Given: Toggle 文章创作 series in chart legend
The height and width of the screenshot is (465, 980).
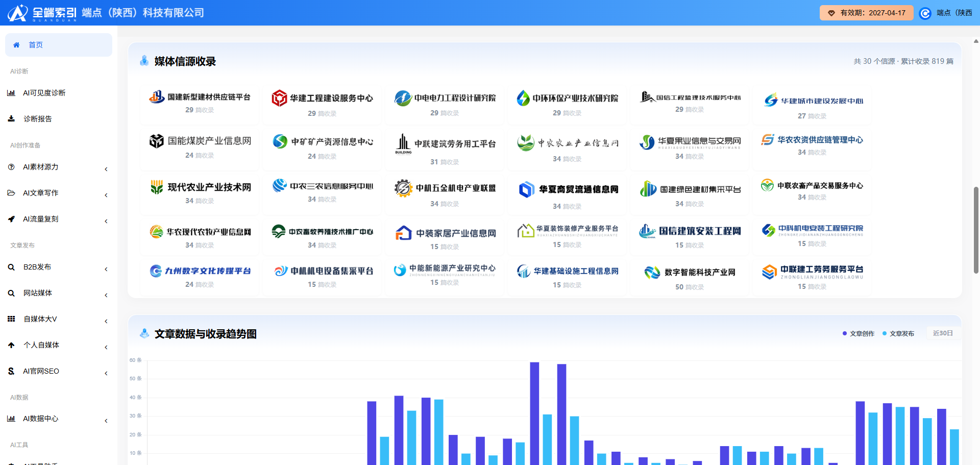Looking at the screenshot, I should click(x=859, y=333).
